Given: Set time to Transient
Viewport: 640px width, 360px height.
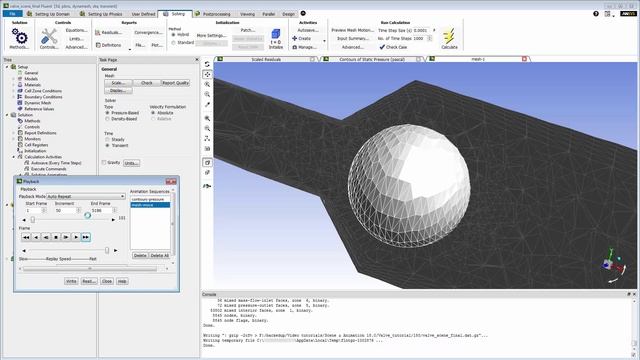Looking at the screenshot, I should (x=107, y=145).
